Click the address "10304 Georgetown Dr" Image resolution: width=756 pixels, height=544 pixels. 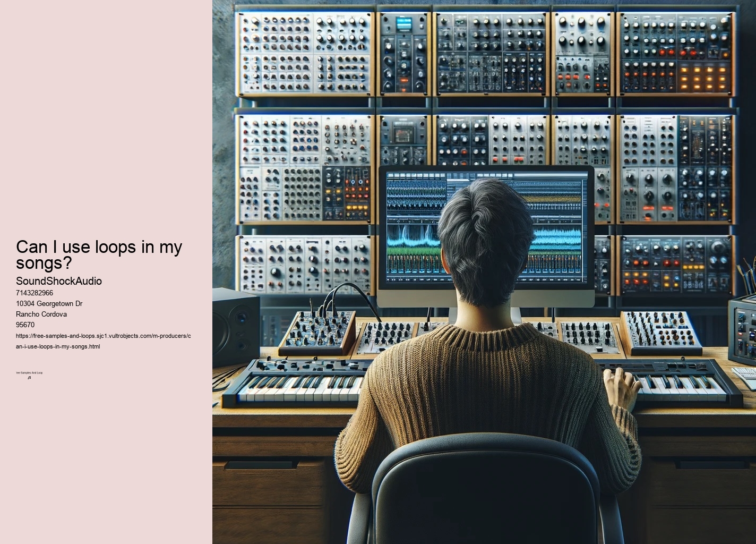49,303
